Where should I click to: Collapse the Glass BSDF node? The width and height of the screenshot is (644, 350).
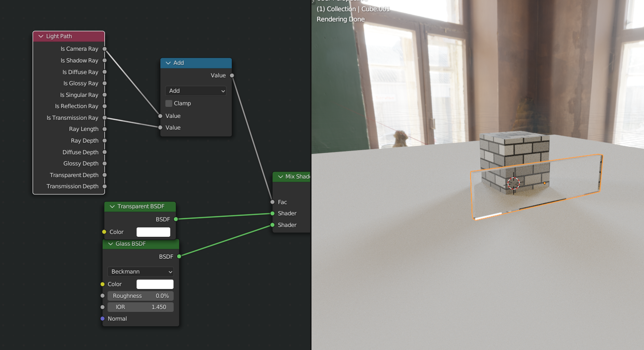click(111, 244)
